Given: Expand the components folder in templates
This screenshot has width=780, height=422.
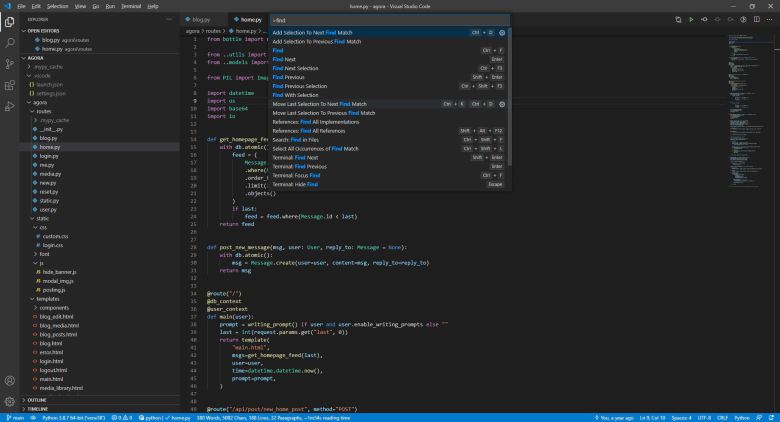Looking at the screenshot, I should tap(54, 308).
